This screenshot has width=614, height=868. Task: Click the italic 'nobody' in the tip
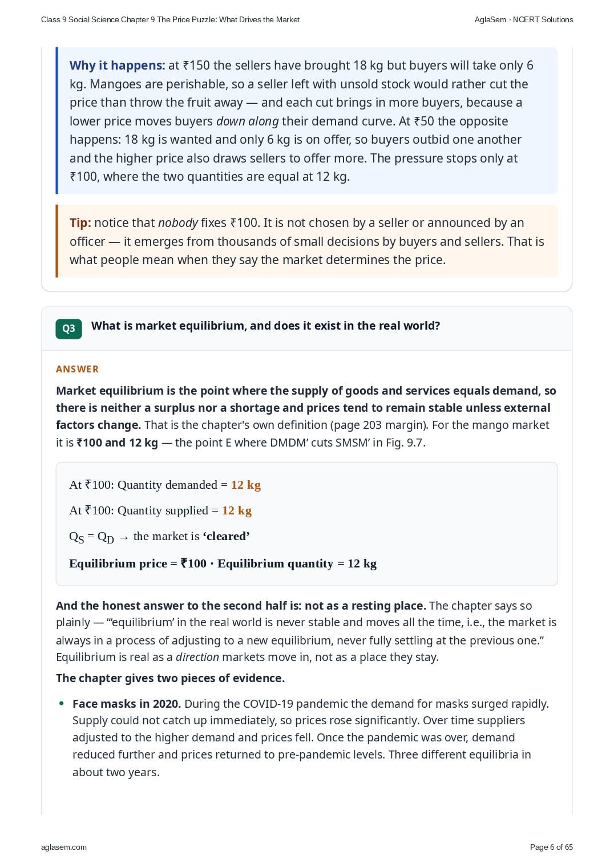click(178, 222)
